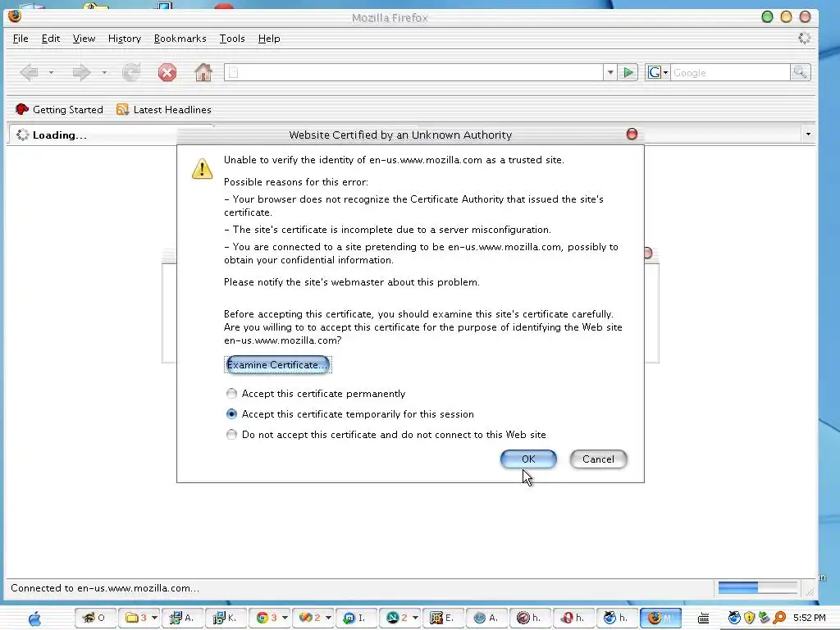Viewport: 840px width, 630px height.
Task: Click the taskbar item labeled A. before the h. buttons
Action: 486,618
